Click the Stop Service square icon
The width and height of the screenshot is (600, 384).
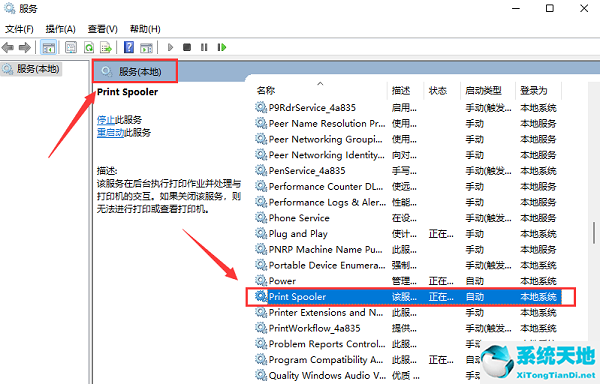pyautogui.click(x=187, y=47)
